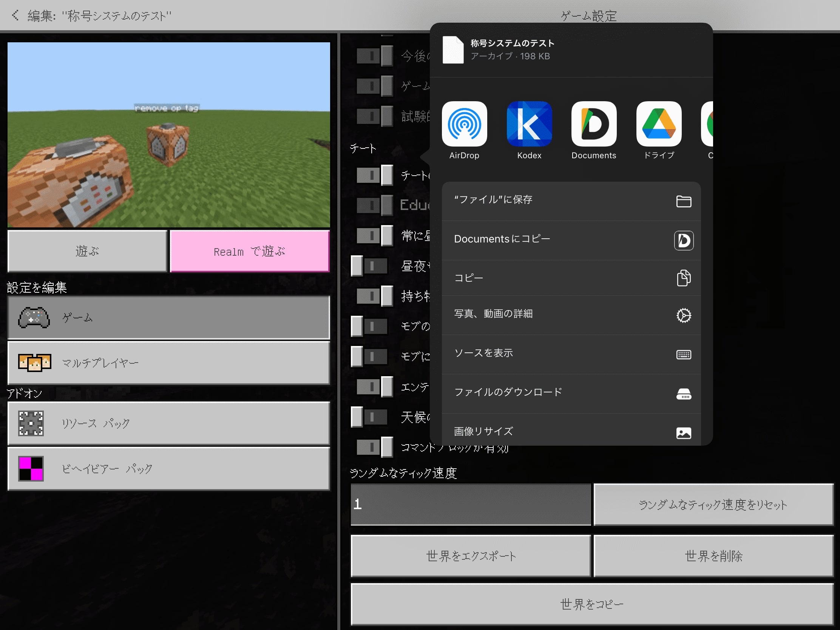Toggle the 常に昼 switch
This screenshot has height=630, width=840.
pos(374,235)
